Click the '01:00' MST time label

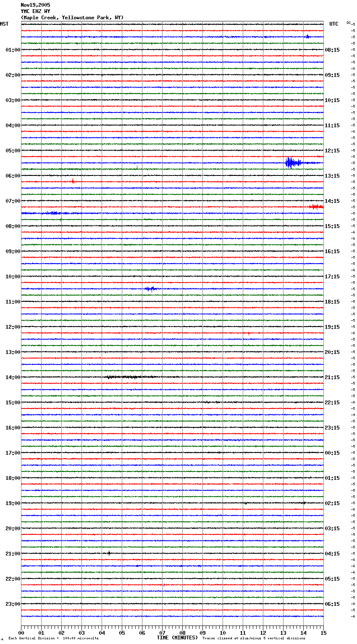[13, 50]
